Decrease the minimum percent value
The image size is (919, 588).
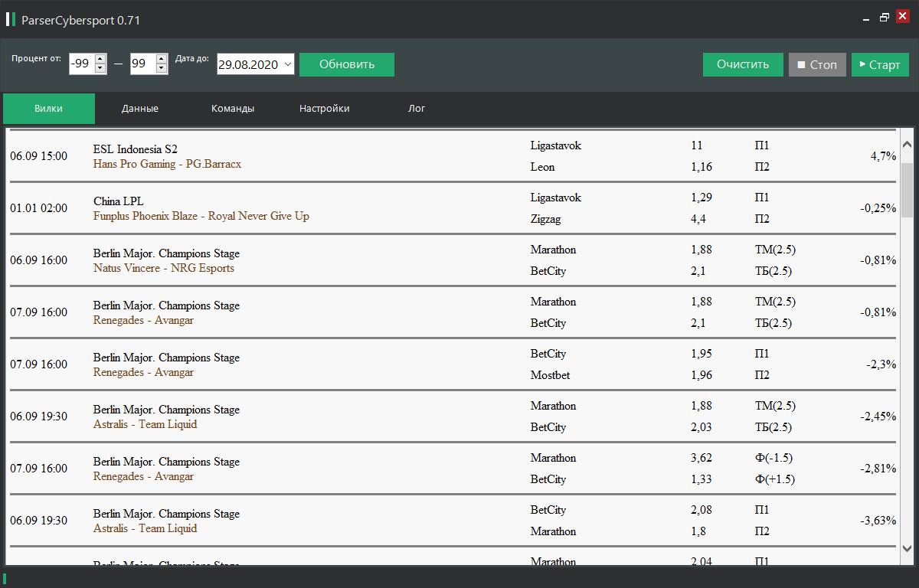(x=100, y=69)
